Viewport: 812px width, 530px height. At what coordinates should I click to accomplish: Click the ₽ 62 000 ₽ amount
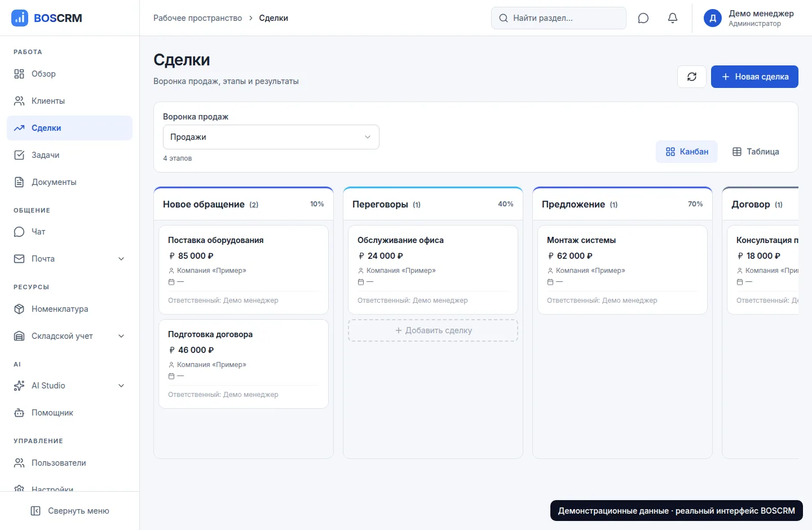click(570, 256)
